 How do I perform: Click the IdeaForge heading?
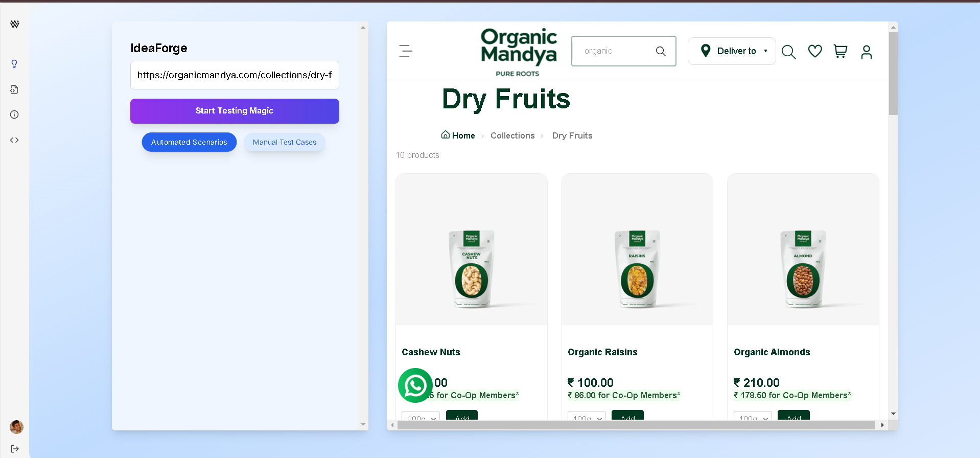tap(159, 48)
